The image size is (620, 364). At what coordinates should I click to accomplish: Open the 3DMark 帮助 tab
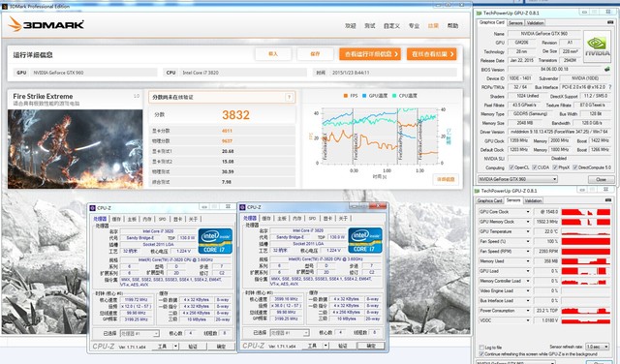pyautogui.click(x=452, y=26)
